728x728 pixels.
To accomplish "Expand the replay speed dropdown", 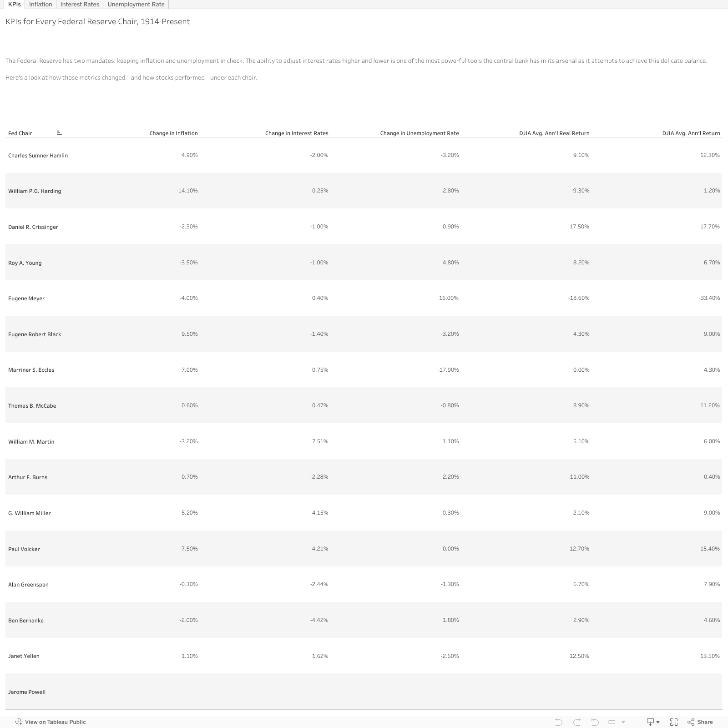I will [x=622, y=722].
